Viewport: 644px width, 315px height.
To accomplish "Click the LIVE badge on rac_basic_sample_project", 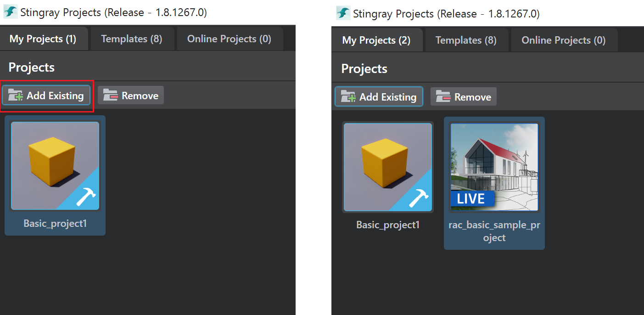I will (x=472, y=199).
